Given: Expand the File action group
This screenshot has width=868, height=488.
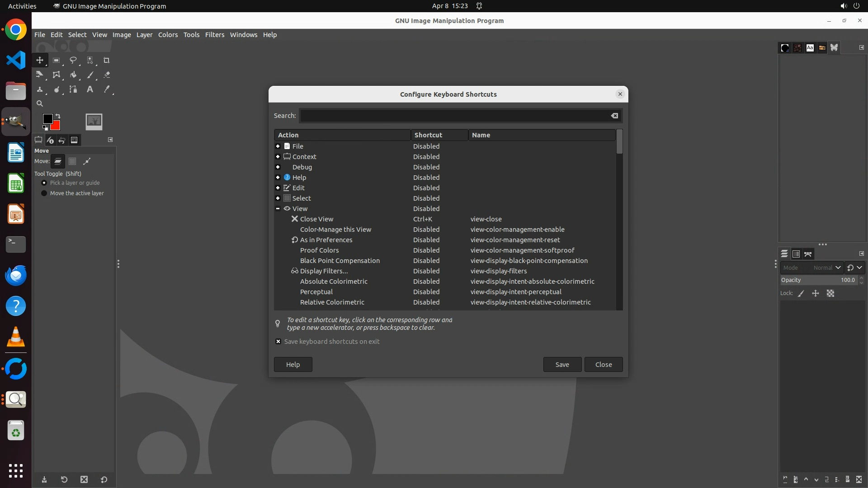Looking at the screenshot, I should point(278,146).
